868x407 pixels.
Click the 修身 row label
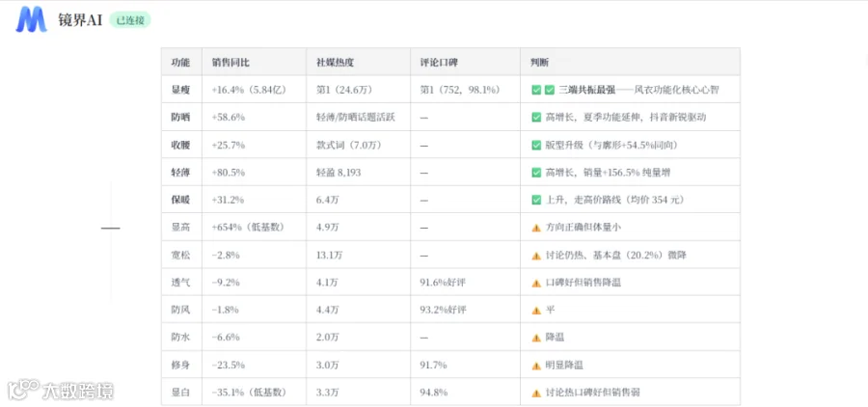click(180, 366)
